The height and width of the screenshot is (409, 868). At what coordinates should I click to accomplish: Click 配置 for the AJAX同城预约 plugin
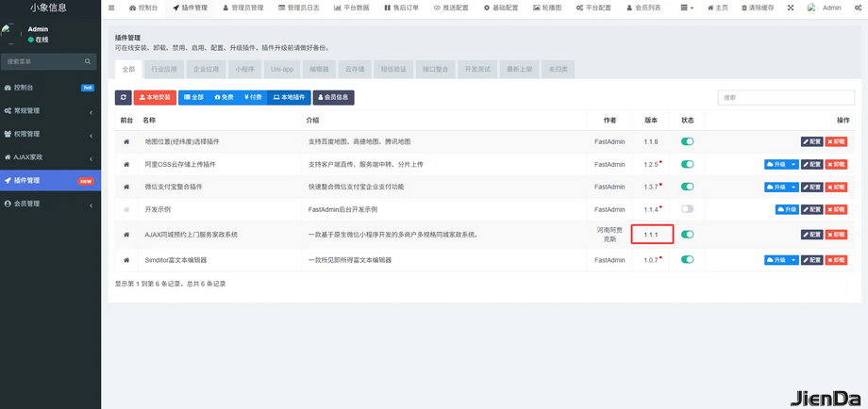click(x=812, y=235)
